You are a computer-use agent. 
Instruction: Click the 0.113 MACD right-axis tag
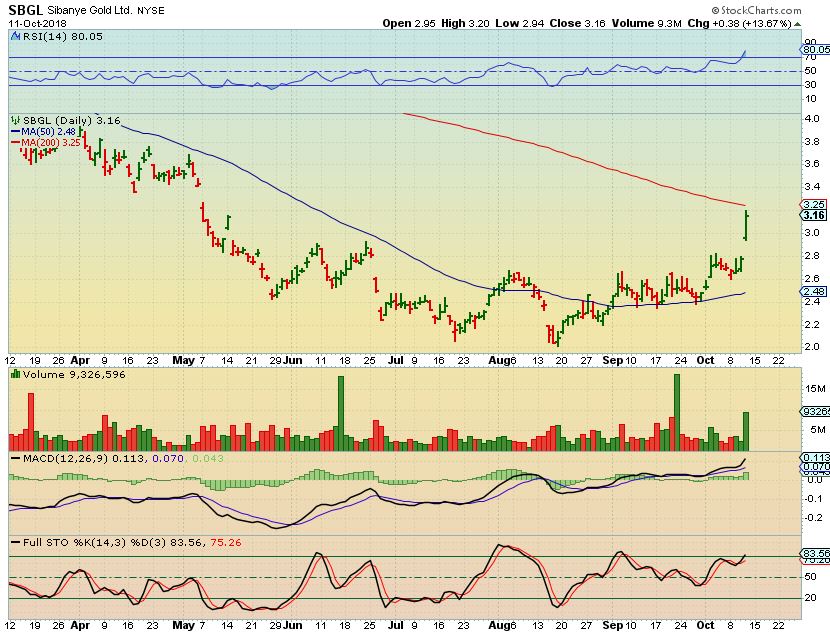[x=815, y=458]
